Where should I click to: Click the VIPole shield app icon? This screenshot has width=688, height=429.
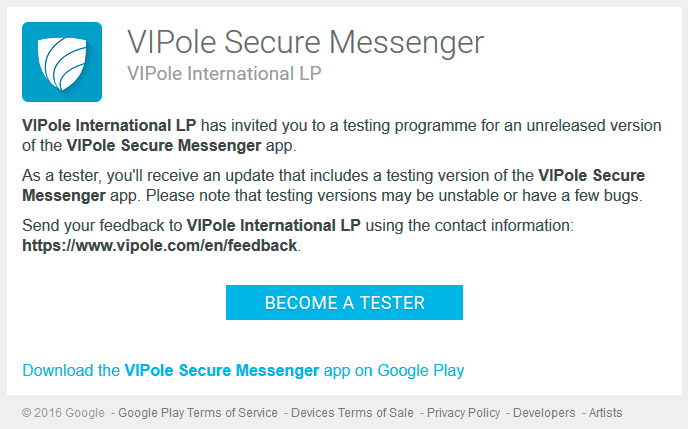[x=62, y=62]
